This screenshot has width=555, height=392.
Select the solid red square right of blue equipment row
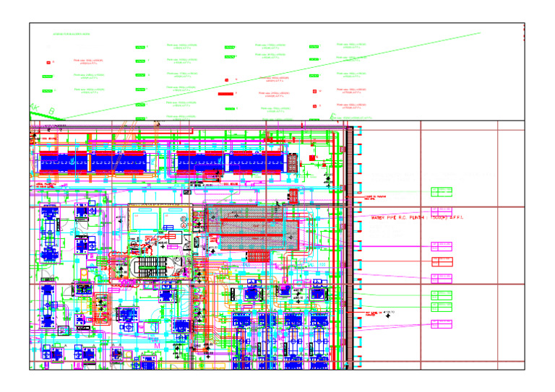click(x=312, y=158)
